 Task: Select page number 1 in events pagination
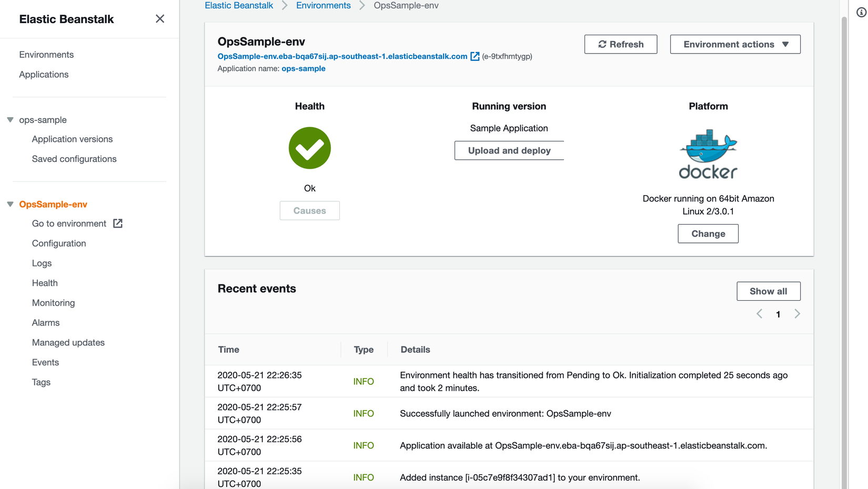[778, 314]
